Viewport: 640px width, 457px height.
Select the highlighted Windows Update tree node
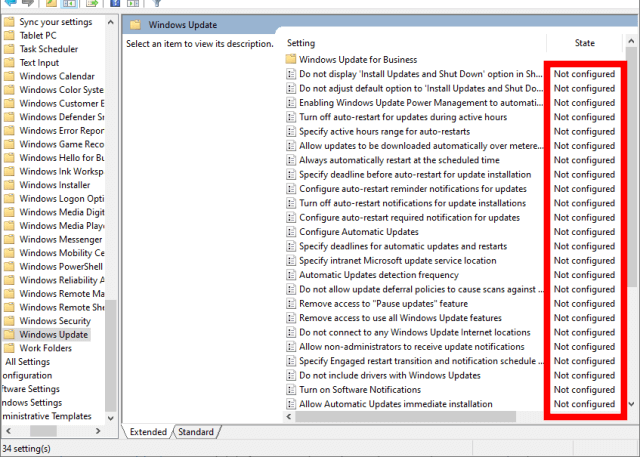(x=54, y=335)
